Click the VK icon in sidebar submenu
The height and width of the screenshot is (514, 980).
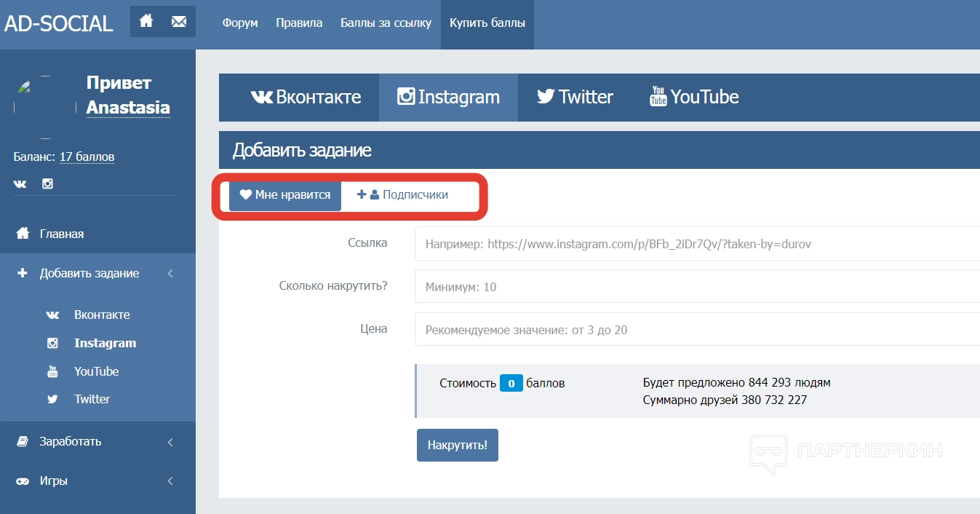click(x=52, y=315)
